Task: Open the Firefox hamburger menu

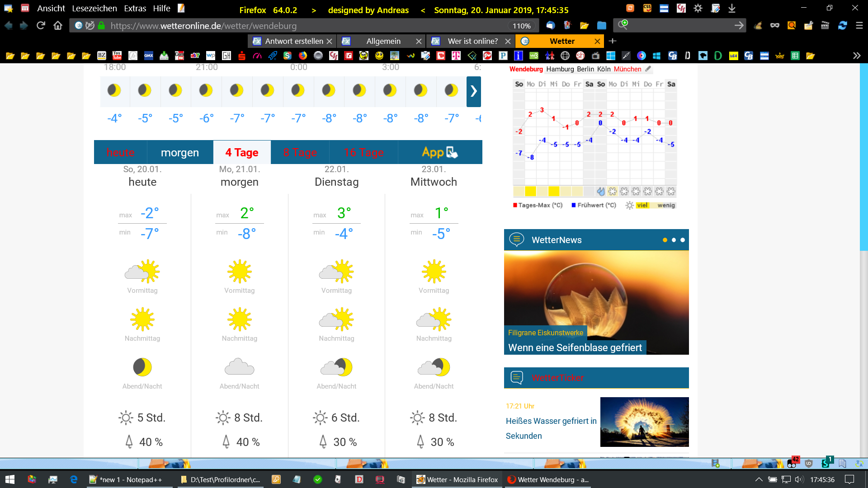Action: pos(859,26)
